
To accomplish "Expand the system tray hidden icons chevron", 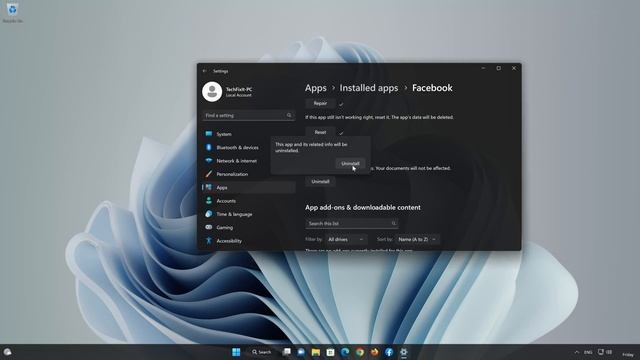I will click(x=577, y=352).
